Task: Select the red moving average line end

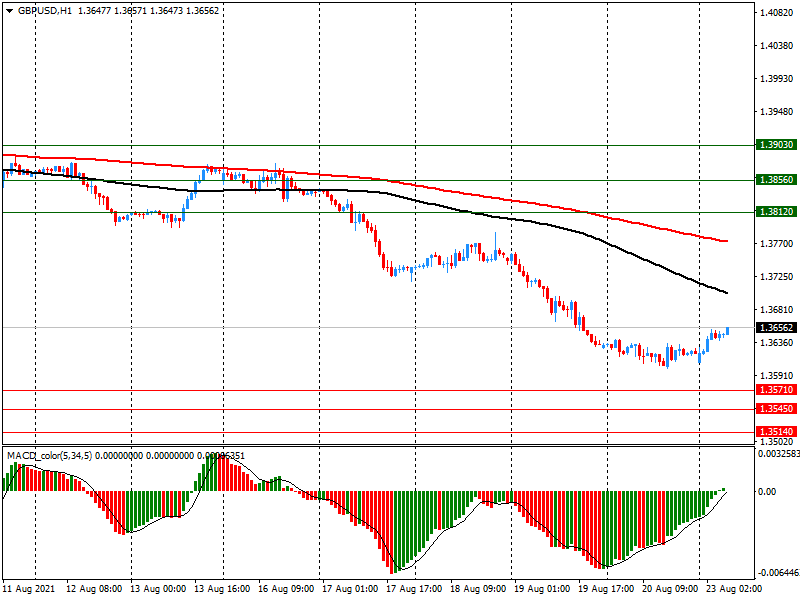Action: click(x=726, y=241)
